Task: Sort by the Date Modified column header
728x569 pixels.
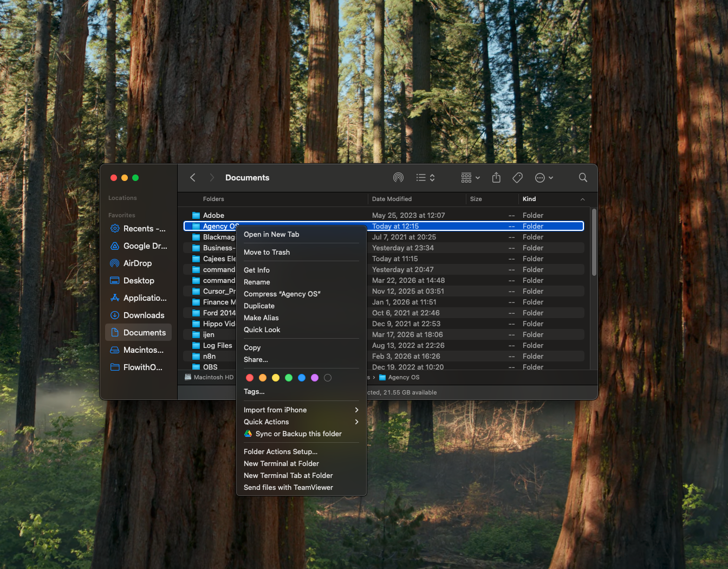Action: [391, 199]
